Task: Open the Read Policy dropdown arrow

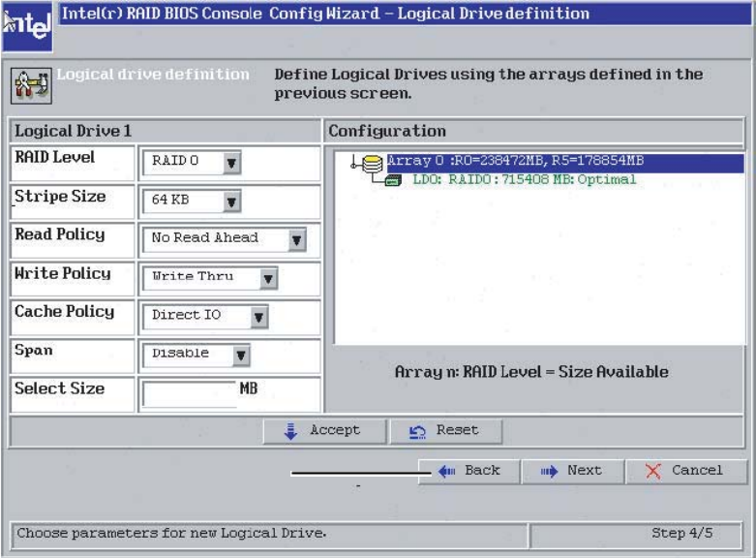Action: (296, 240)
